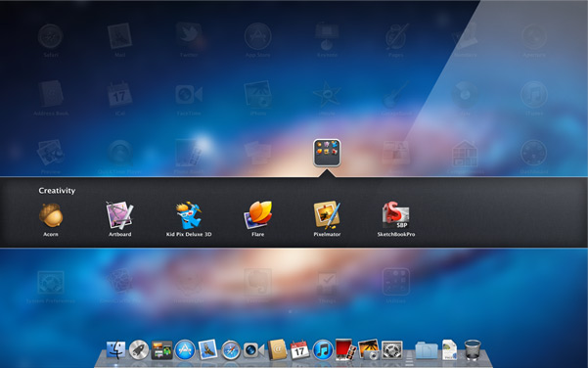Launch Artboard from Creativity folder
The width and height of the screenshot is (588, 368).
point(119,215)
